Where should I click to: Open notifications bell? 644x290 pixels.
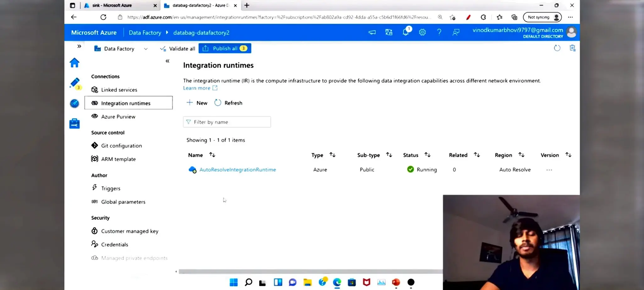coord(406,31)
